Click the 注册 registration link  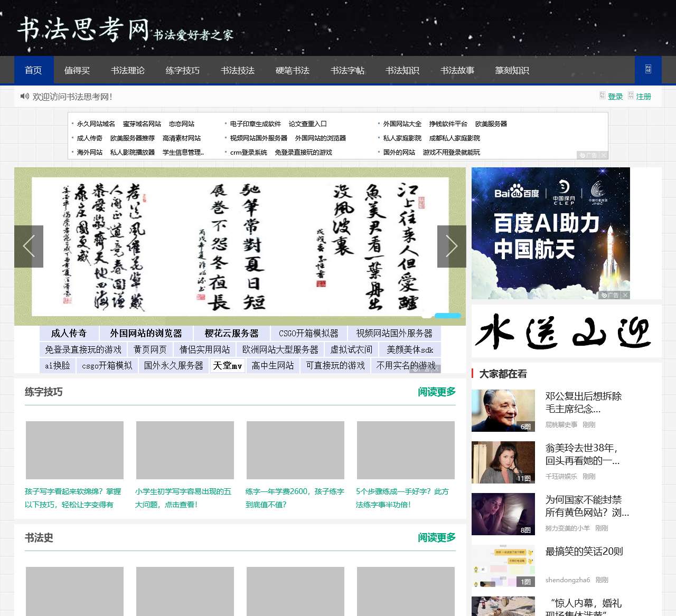pyautogui.click(x=642, y=96)
